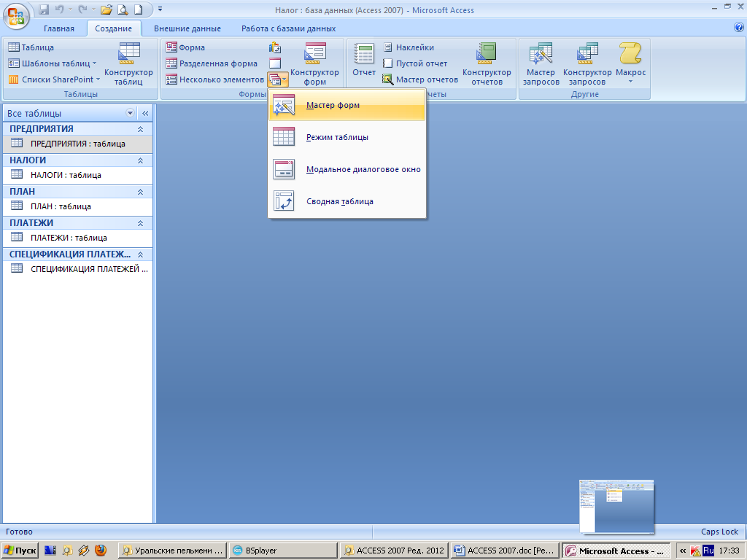Click Конструктор отчетов icon
The width and height of the screenshot is (747, 560).
[487, 64]
